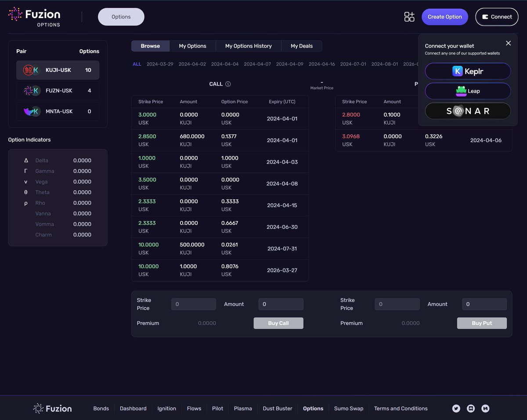Open Dust Buster link in footer
The width and height of the screenshot is (527, 420).
(x=278, y=409)
